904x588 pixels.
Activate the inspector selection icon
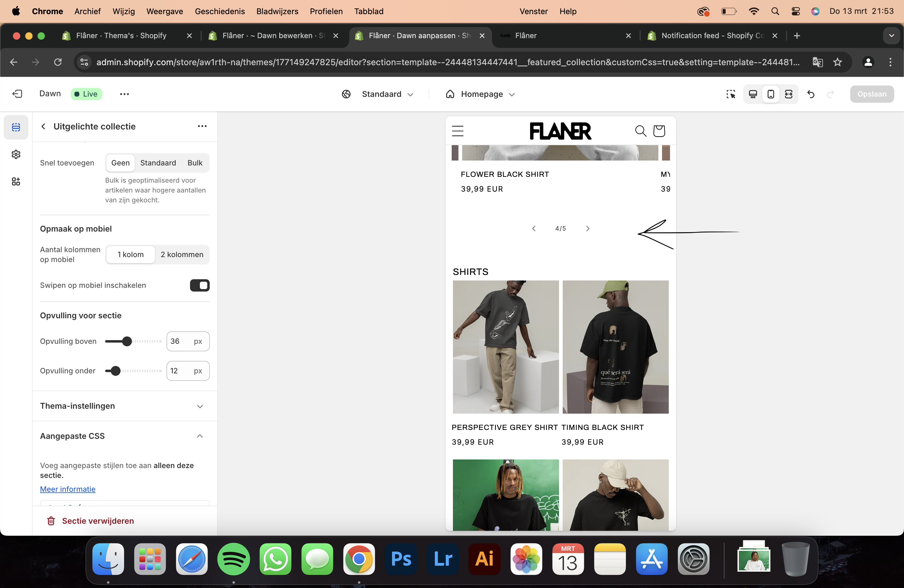(730, 94)
